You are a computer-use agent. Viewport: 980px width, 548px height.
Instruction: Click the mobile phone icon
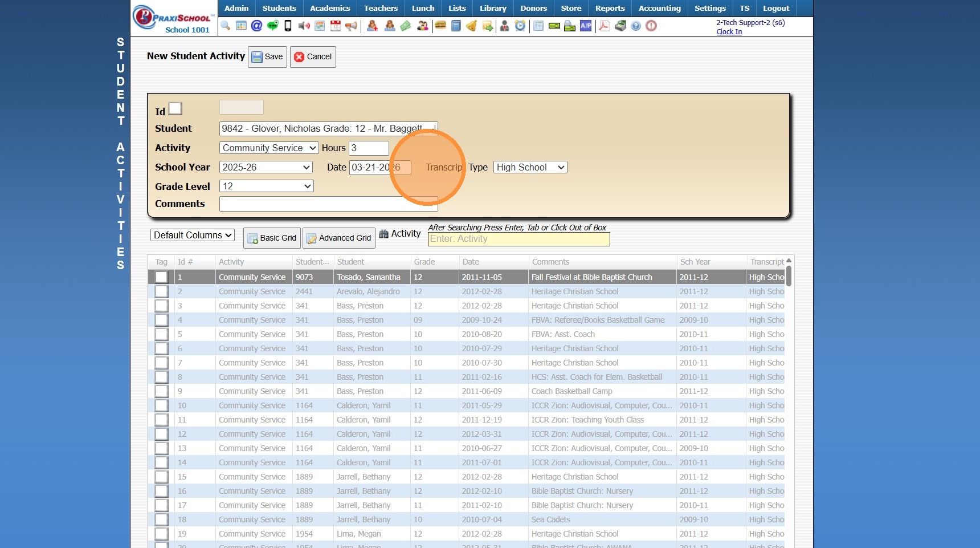(x=288, y=26)
